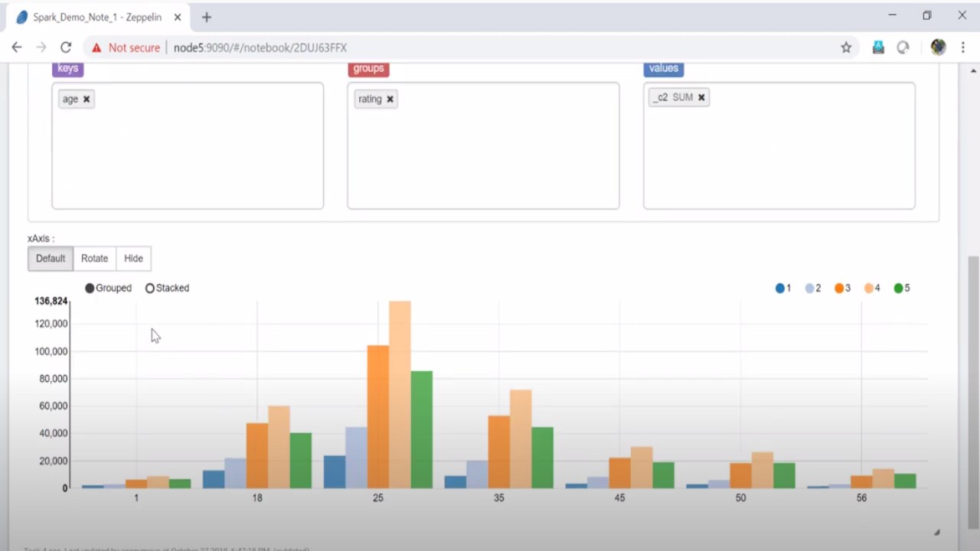Click the groups label badge
This screenshot has height=551, width=980.
tap(368, 68)
